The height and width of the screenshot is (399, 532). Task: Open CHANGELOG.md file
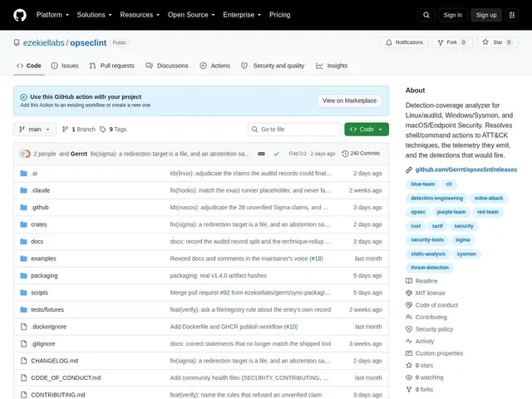pyautogui.click(x=54, y=361)
